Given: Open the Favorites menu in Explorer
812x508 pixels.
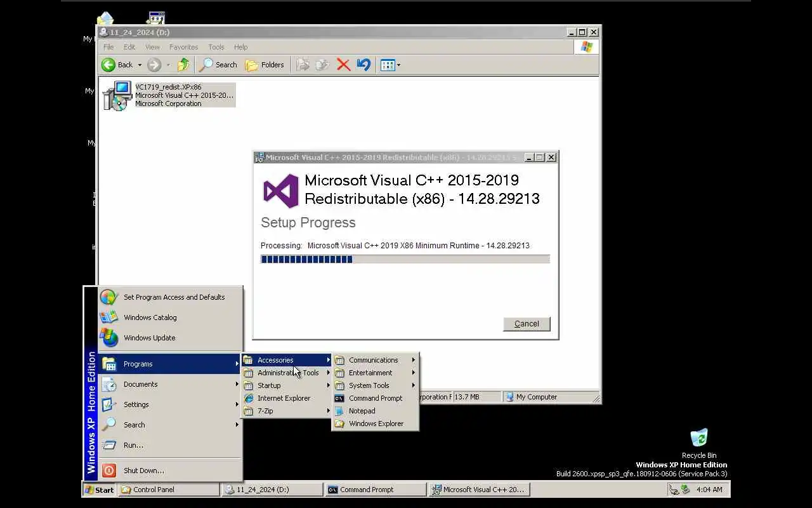Looking at the screenshot, I should point(183,47).
